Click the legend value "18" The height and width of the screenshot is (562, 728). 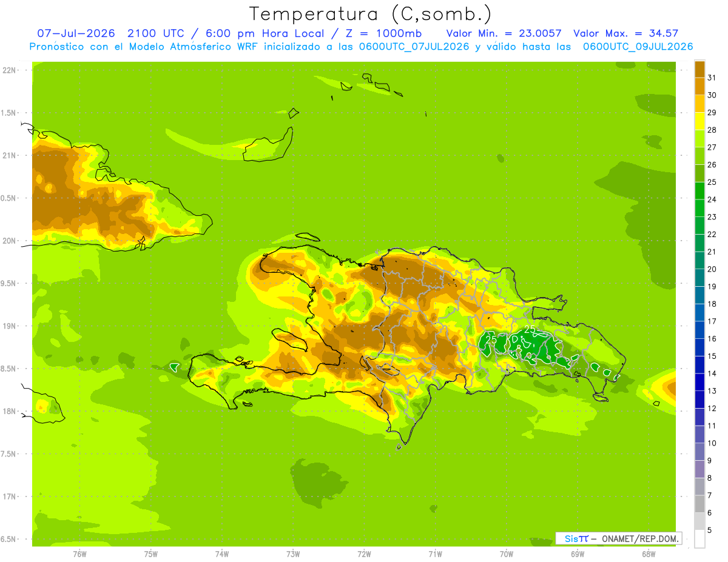coord(712,304)
